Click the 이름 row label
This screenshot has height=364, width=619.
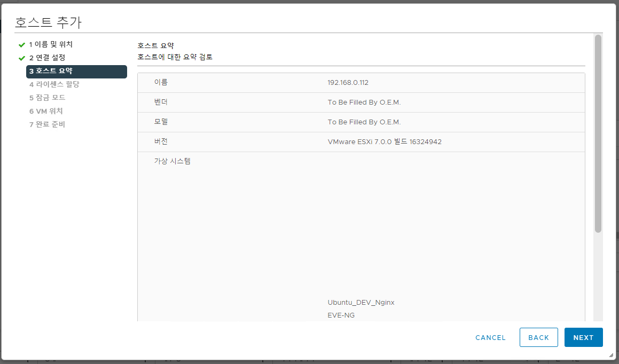coord(161,82)
